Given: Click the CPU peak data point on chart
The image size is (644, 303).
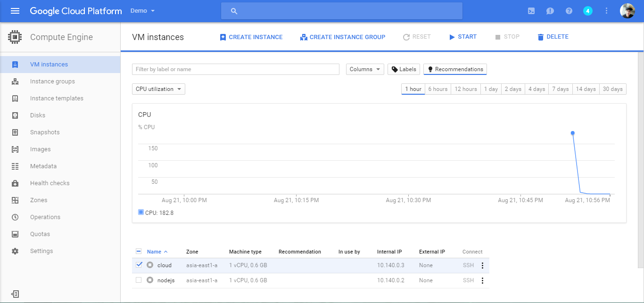Looking at the screenshot, I should coord(573,133).
